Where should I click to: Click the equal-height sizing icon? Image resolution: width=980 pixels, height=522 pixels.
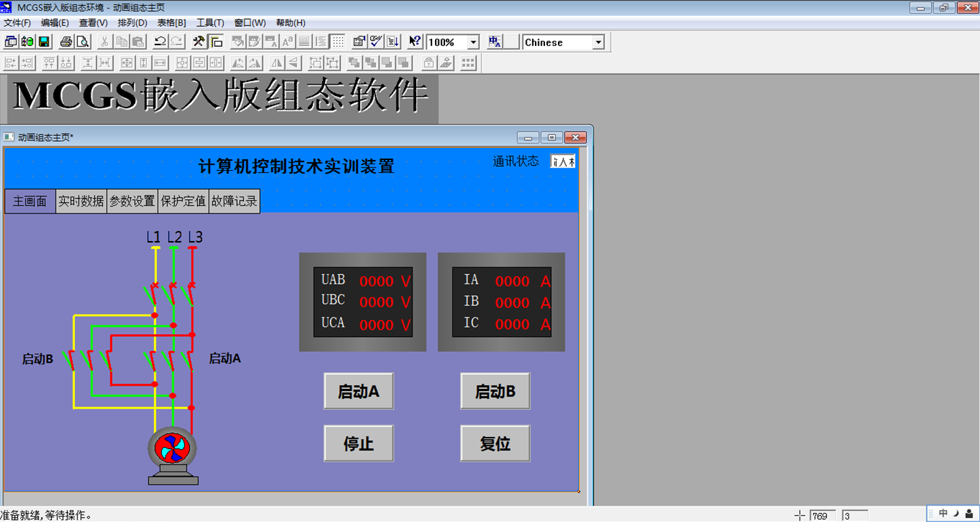[x=143, y=63]
